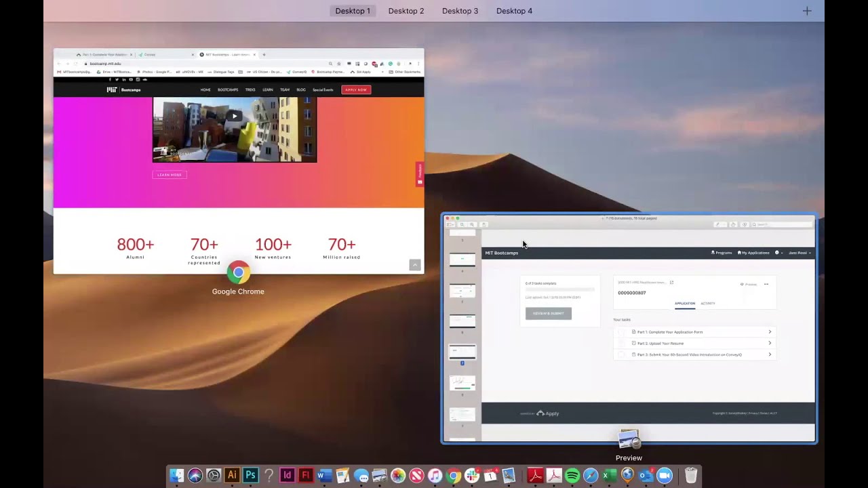The image size is (868, 488).
Task: Switch to Desktop 2
Action: click(x=406, y=11)
